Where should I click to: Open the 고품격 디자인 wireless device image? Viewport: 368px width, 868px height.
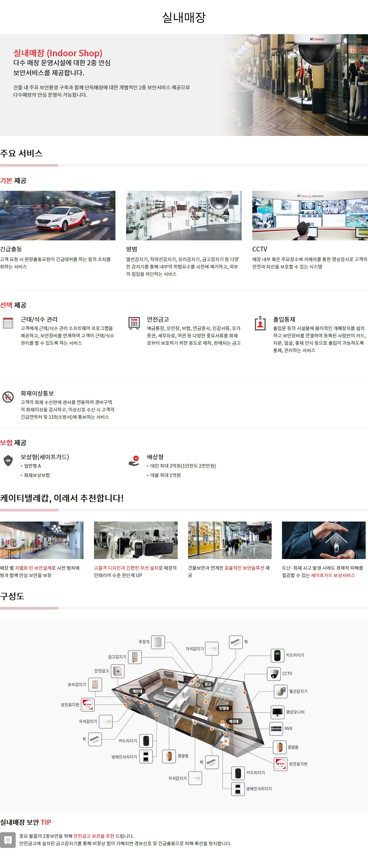pos(136,541)
